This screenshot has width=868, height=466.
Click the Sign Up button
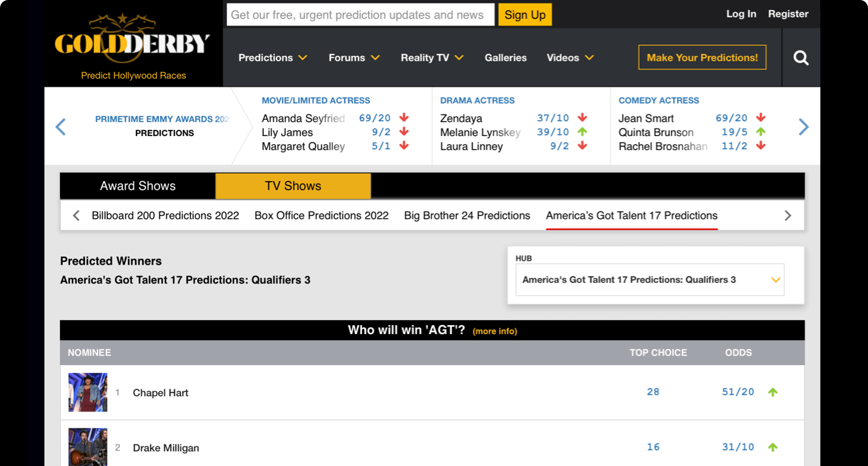click(x=525, y=15)
